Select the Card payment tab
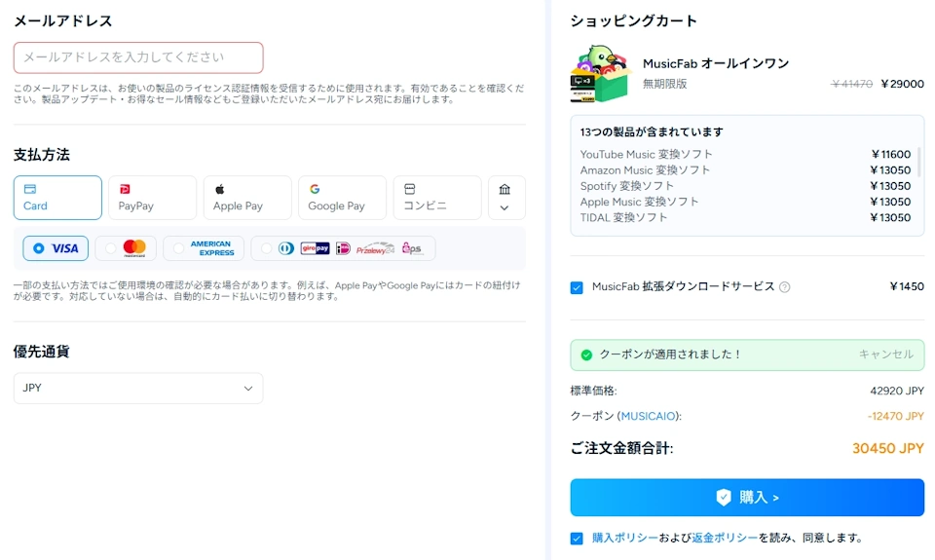935x560 pixels. coord(57,198)
